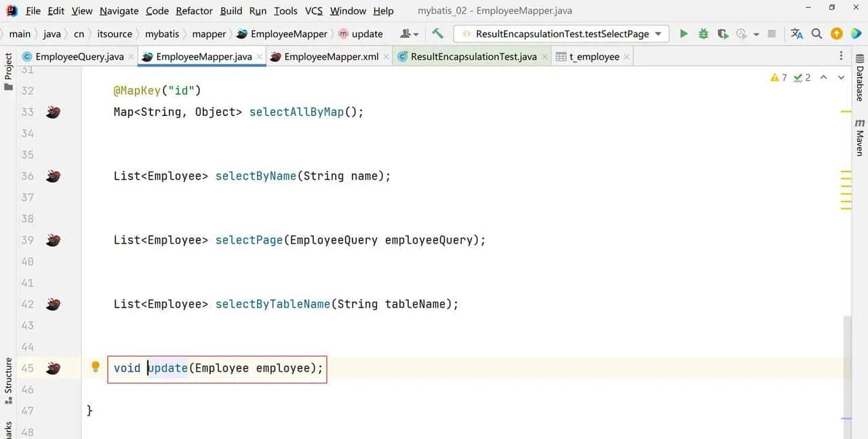Open Search Everywhere magnifier
The height and width of the screenshot is (439, 868).
tap(817, 33)
